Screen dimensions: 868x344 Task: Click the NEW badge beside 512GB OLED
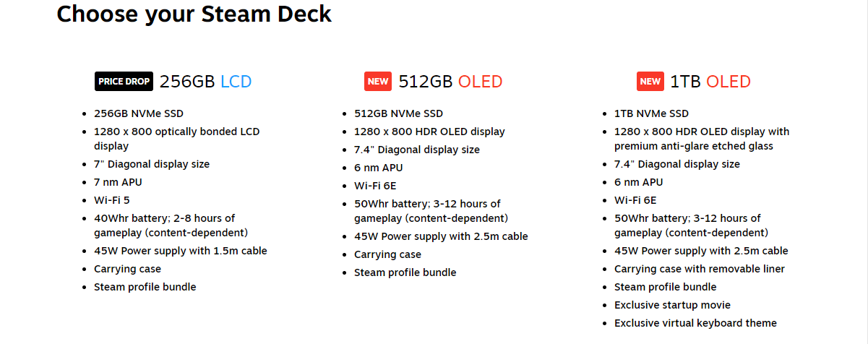click(x=378, y=82)
